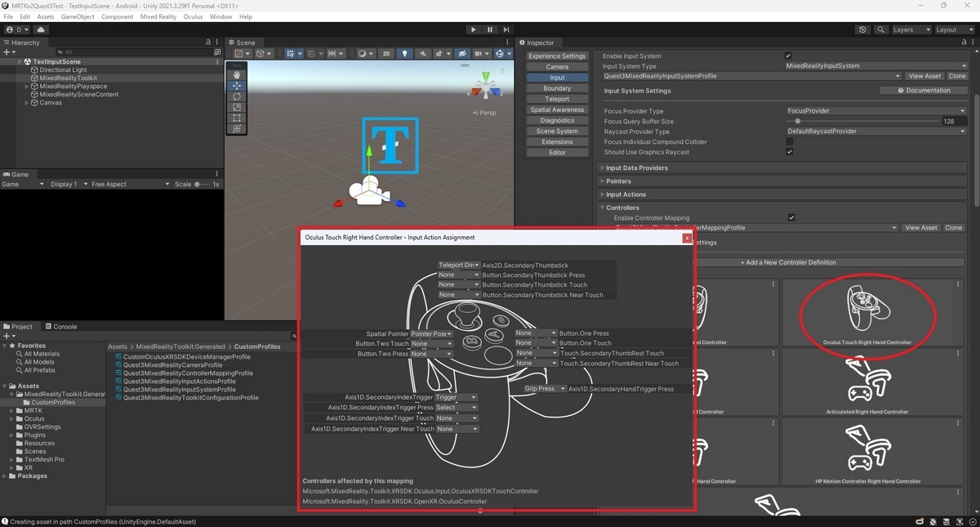The image size is (980, 527).
Task: Toggle hidden objects visibility eye icon
Action: point(462,54)
